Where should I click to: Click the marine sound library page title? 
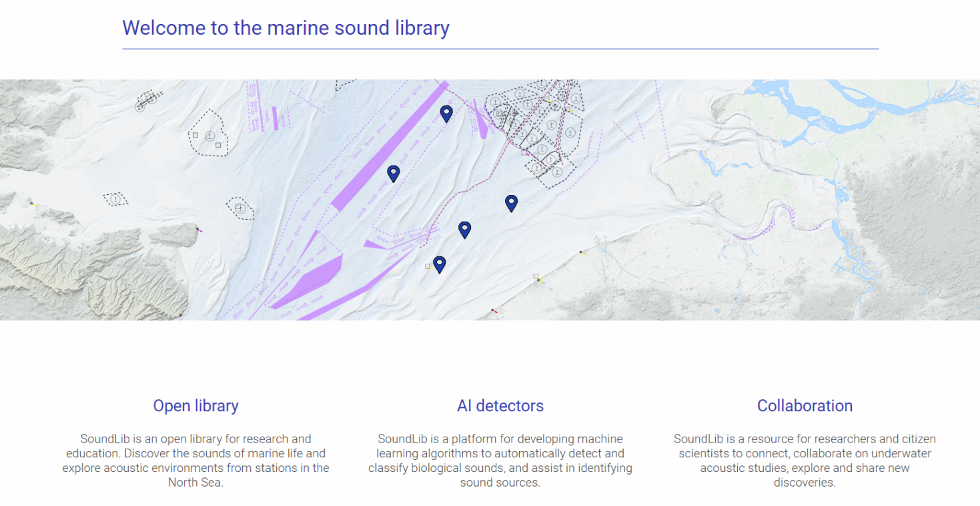(x=286, y=28)
